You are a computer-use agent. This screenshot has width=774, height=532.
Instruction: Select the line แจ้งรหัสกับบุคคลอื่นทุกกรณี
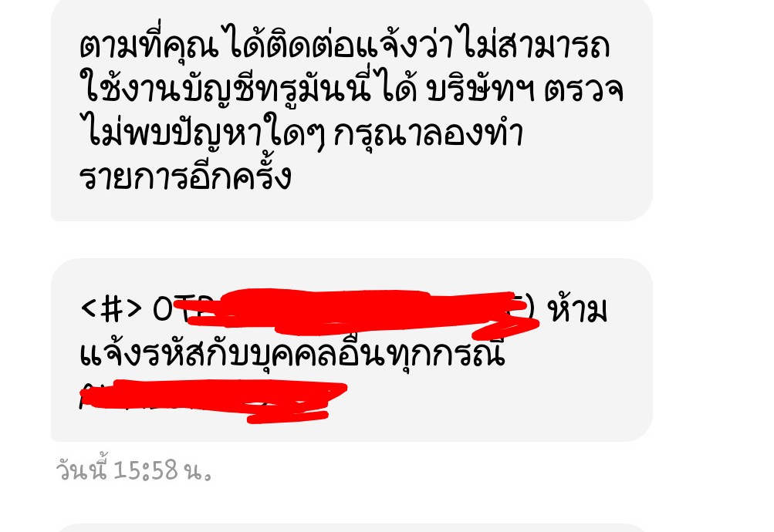click(x=292, y=355)
